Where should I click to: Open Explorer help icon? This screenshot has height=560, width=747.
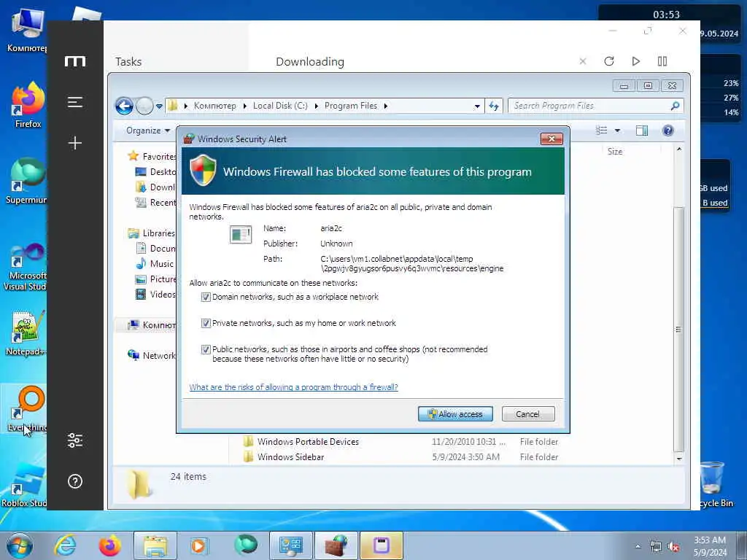click(x=668, y=131)
